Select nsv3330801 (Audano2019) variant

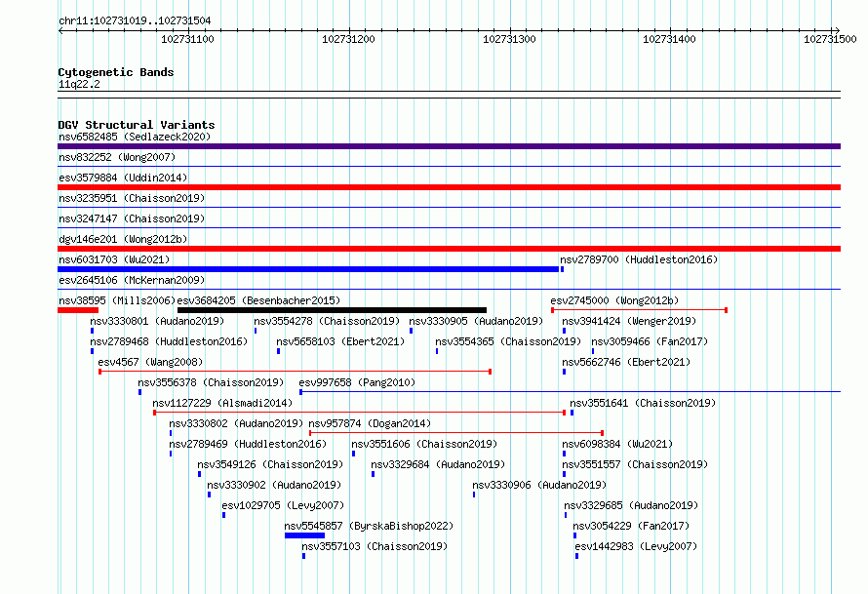point(157,321)
